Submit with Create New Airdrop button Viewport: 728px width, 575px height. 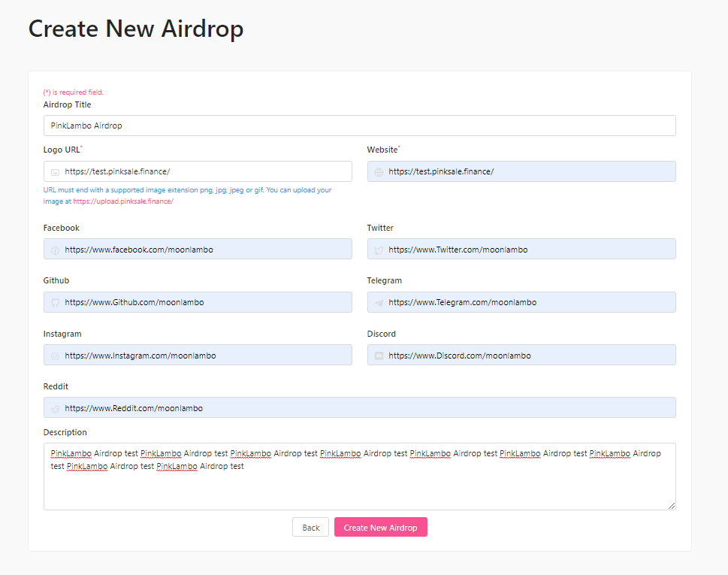pyautogui.click(x=381, y=527)
